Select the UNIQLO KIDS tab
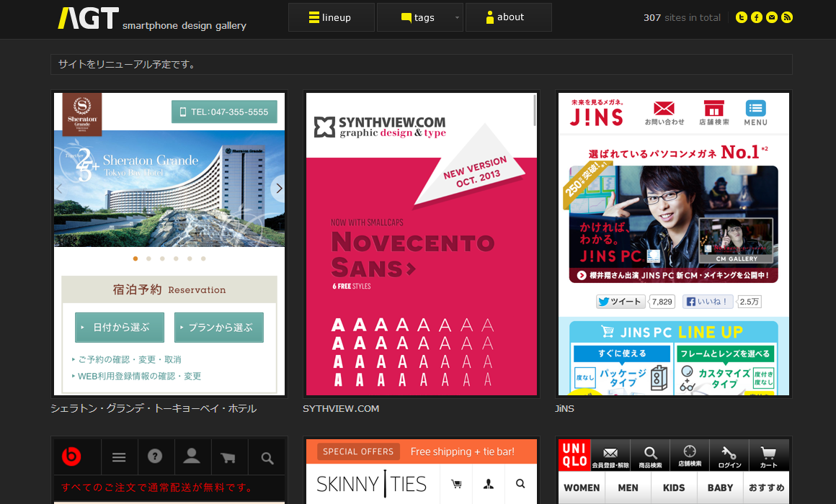 point(674,487)
